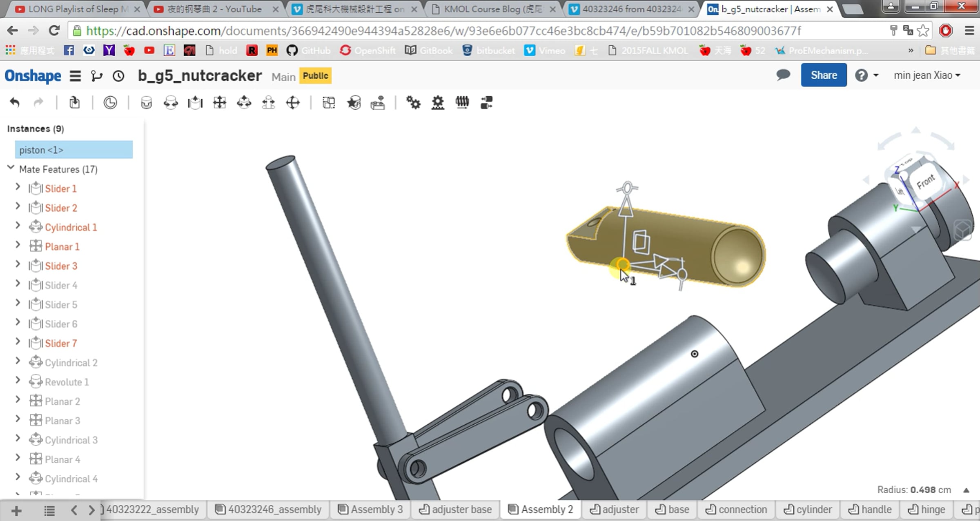
Task: Click the Front face of view cube
Action: click(926, 181)
